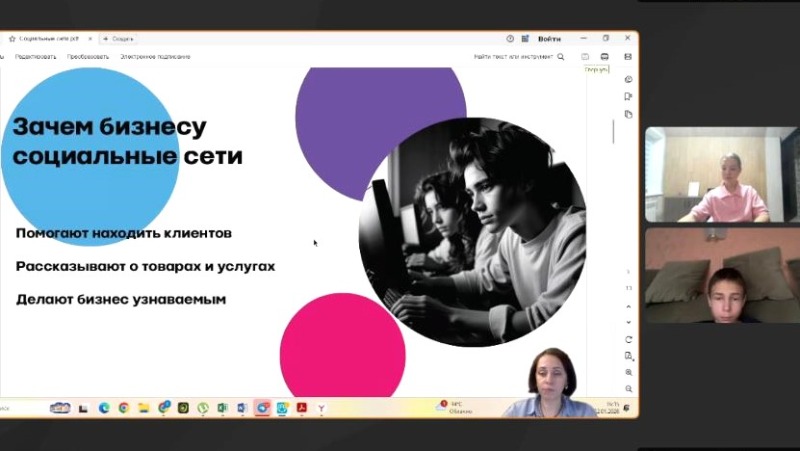Star the Социальные сети.pdf tab
The height and width of the screenshot is (451, 800).
tap(12, 39)
